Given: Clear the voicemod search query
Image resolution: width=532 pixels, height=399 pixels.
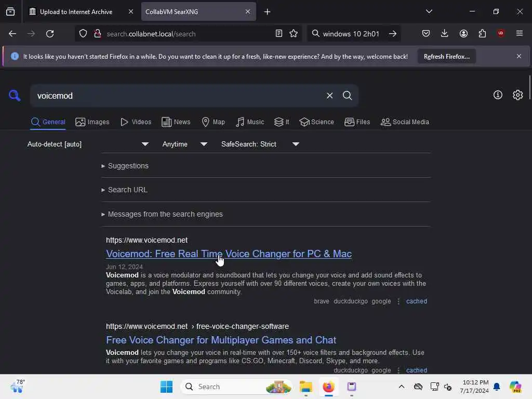Looking at the screenshot, I should [x=329, y=96].
